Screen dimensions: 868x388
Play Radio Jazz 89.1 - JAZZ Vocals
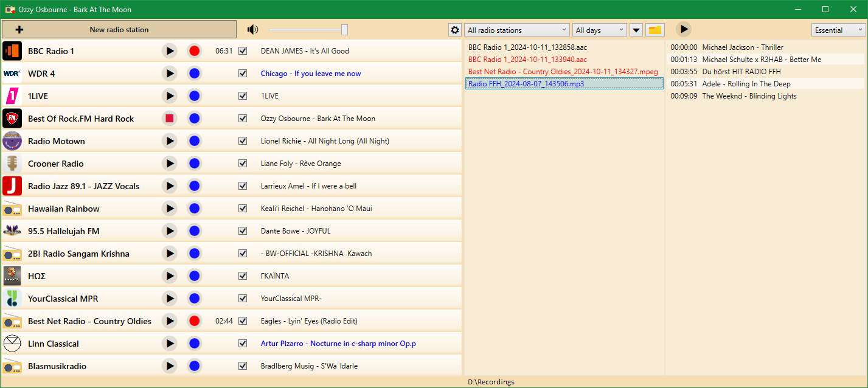[170, 186]
